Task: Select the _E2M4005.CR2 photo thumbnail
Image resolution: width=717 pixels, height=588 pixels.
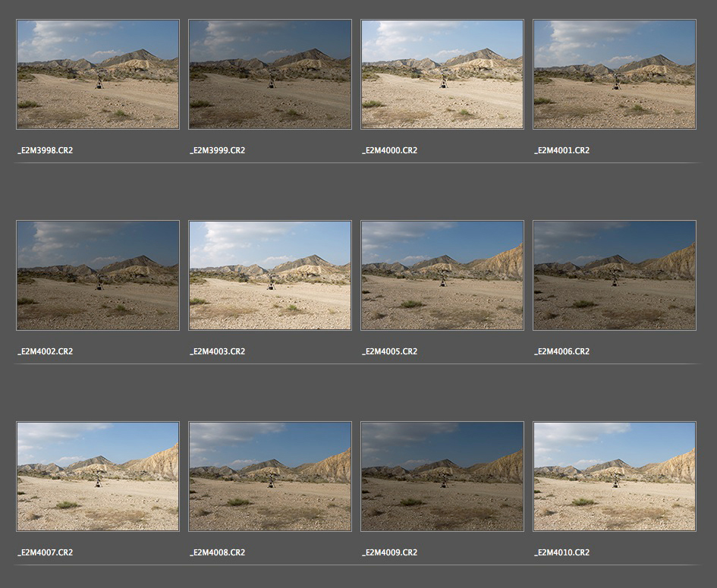Action: 442,275
